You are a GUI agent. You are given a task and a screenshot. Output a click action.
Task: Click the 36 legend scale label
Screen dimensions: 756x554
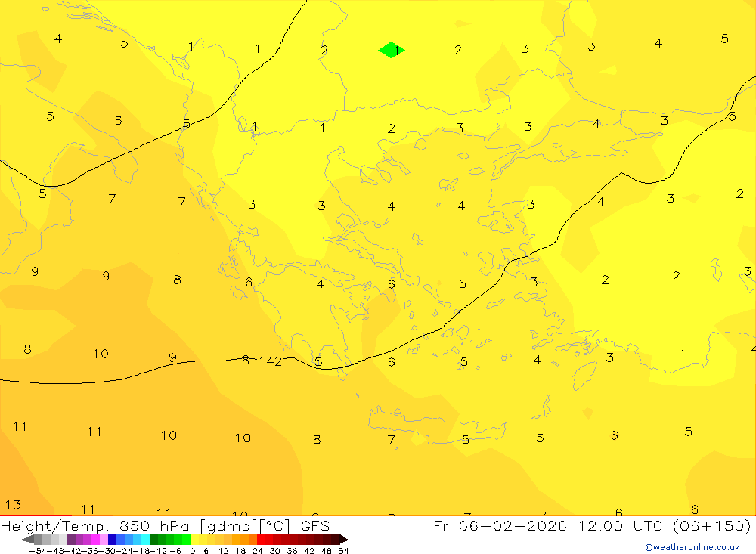coord(292,551)
